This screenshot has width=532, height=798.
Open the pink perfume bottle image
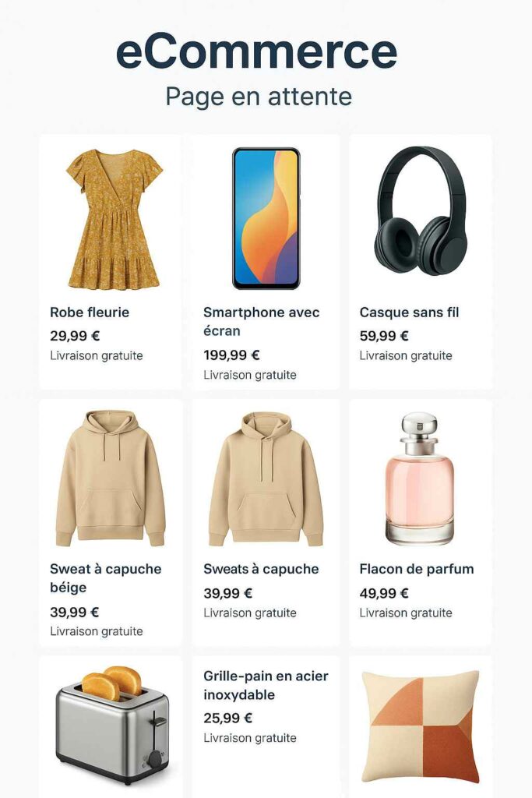click(x=419, y=478)
